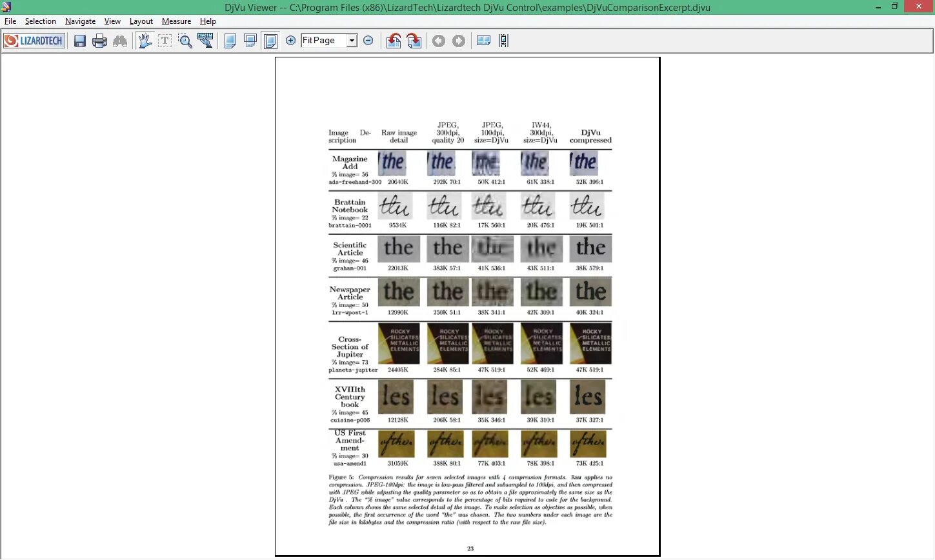The image size is (935, 560).
Task: Click the 'Newspaper Article' row label
Action: click(350, 293)
